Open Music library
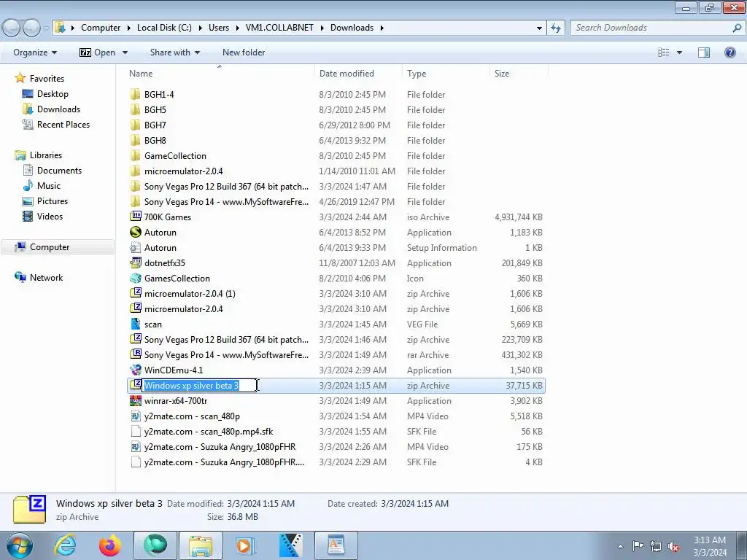Viewport: 747px width, 560px height. coord(49,186)
